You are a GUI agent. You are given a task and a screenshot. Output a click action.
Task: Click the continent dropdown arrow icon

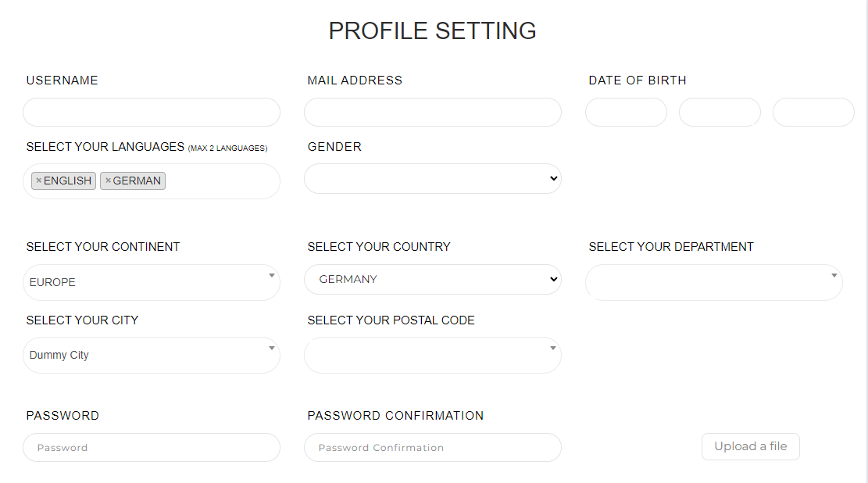point(272,275)
